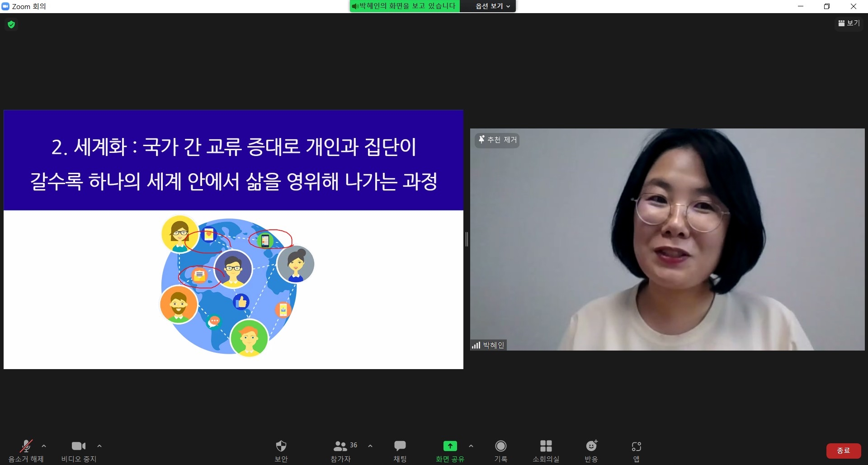Remove pin with 추천 제거 button
868x465 pixels.
point(497,140)
